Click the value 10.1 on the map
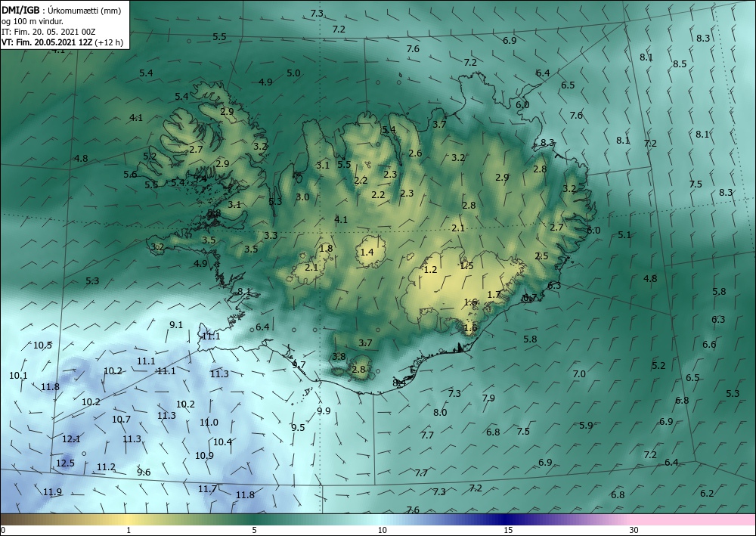Screen dimensions: 756x536 coord(18,375)
